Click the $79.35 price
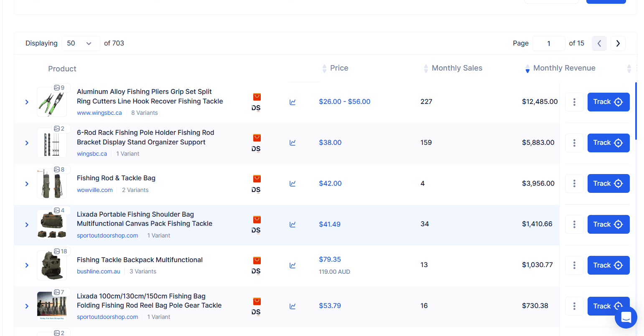This screenshot has width=644, height=336. 330,260
